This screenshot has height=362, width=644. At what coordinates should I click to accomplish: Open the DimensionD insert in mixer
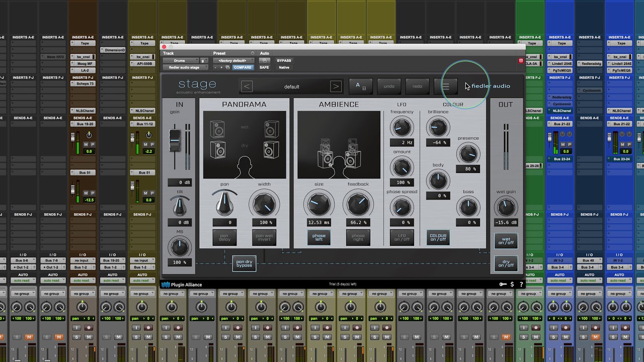pyautogui.click(x=113, y=50)
